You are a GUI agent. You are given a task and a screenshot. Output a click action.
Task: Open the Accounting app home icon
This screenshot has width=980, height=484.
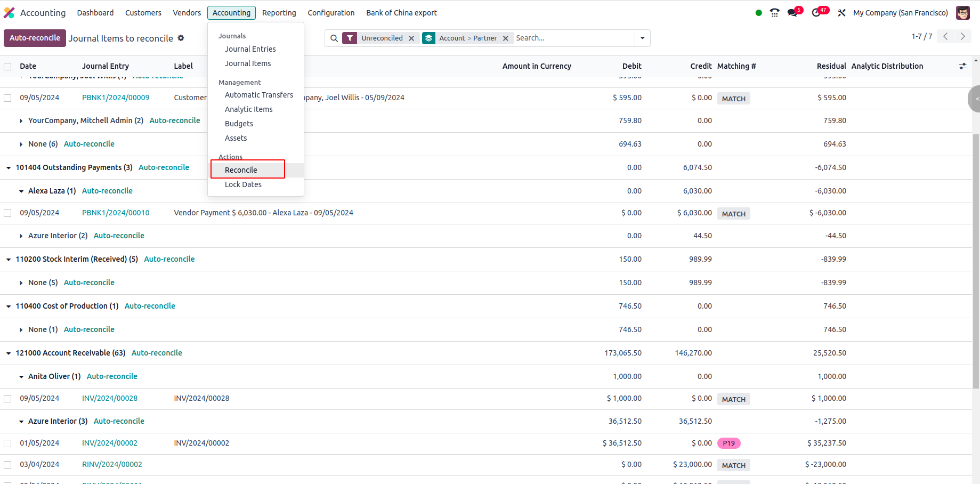[x=9, y=13]
